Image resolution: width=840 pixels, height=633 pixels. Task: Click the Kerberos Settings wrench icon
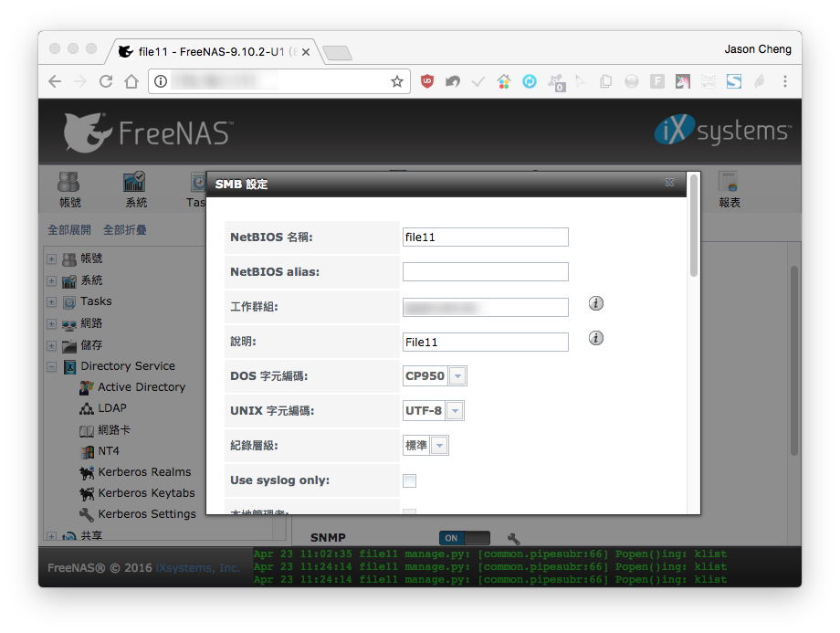coord(86,514)
